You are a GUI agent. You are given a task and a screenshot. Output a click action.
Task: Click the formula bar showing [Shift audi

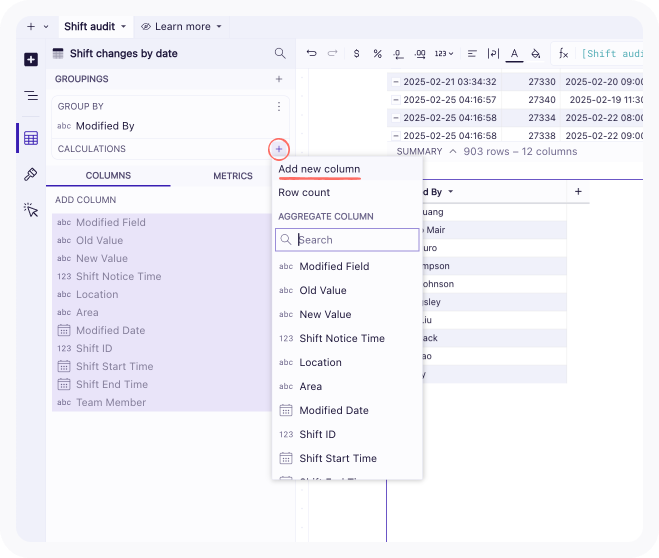point(612,53)
